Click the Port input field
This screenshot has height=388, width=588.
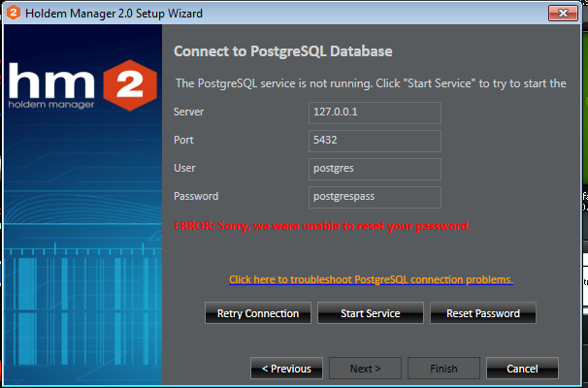pyautogui.click(x=375, y=141)
